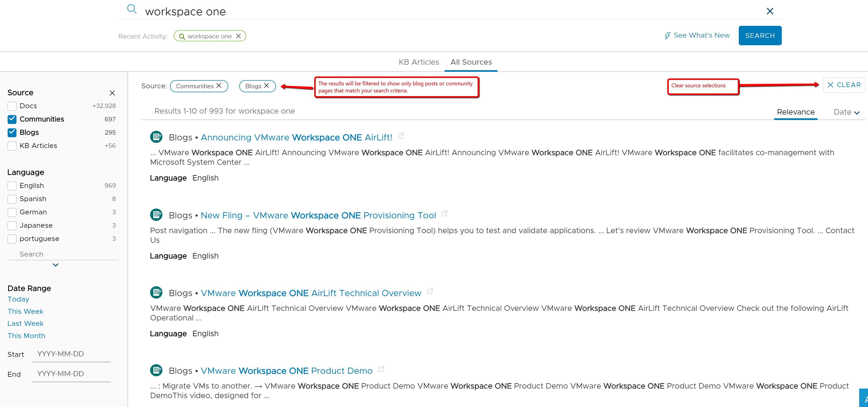Screen dimensions: 868x407
Task: Click the 'Results 1-10 of 993' summary text
Action: [225, 111]
